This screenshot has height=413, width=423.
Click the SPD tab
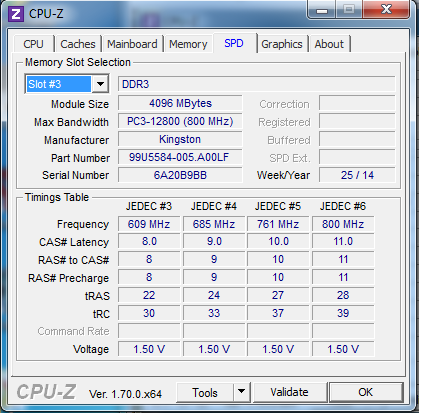[234, 43]
